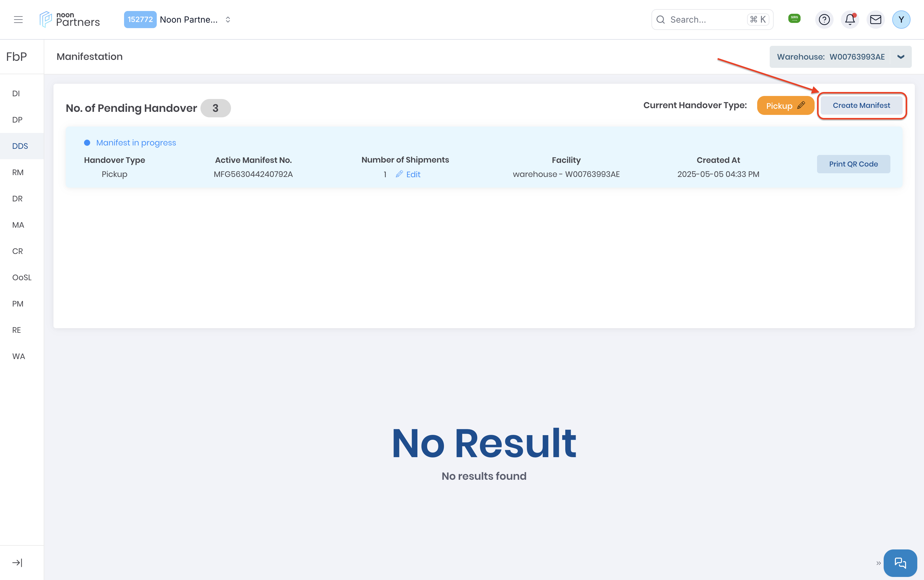Open the chat support bubble icon
The width and height of the screenshot is (924, 580).
[900, 563]
